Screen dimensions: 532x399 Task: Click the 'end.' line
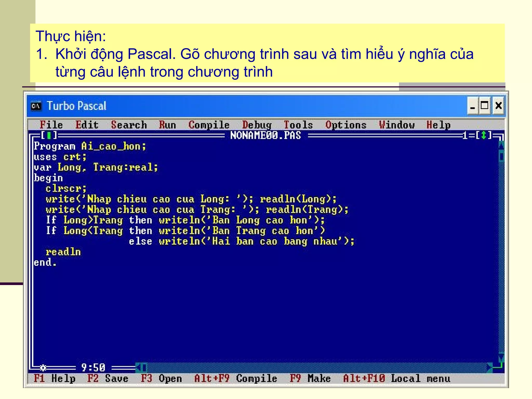[45, 263]
